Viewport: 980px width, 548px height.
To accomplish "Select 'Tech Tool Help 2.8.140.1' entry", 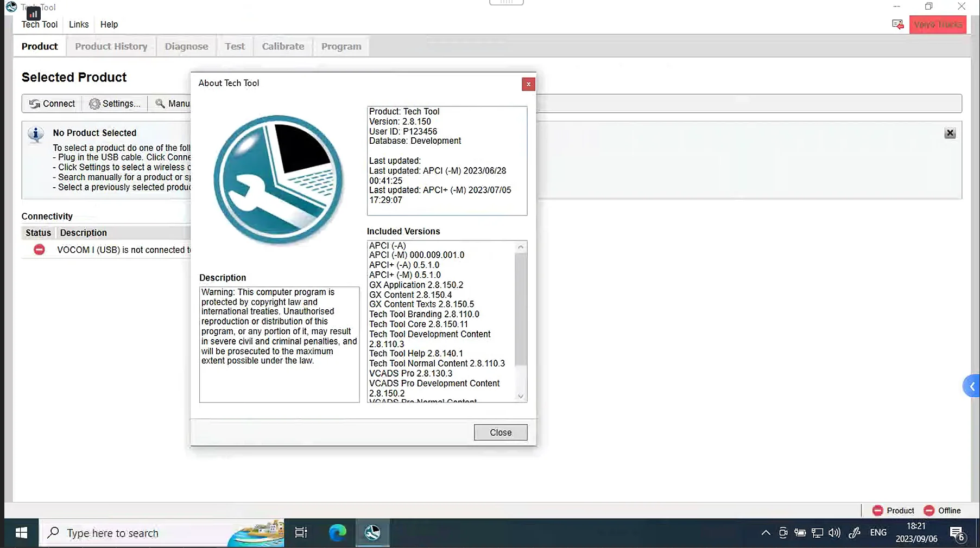I will pyautogui.click(x=416, y=354).
